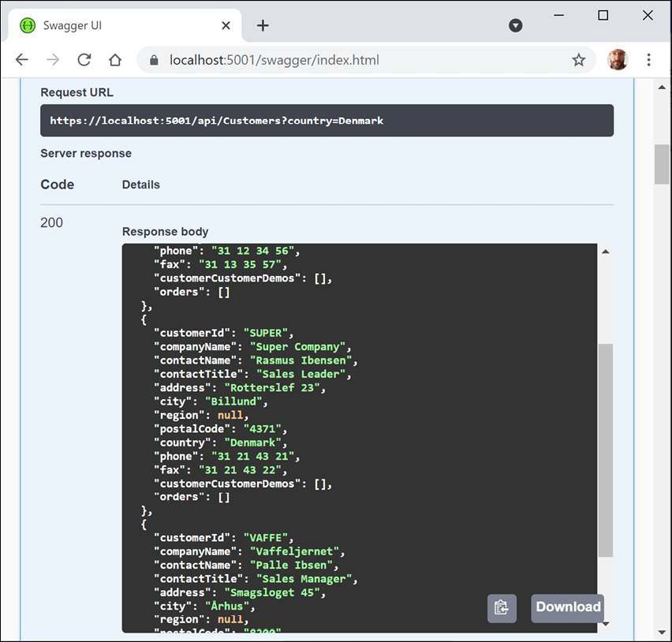Click the Request URL text box
The height and width of the screenshot is (642, 672).
pos(327,121)
